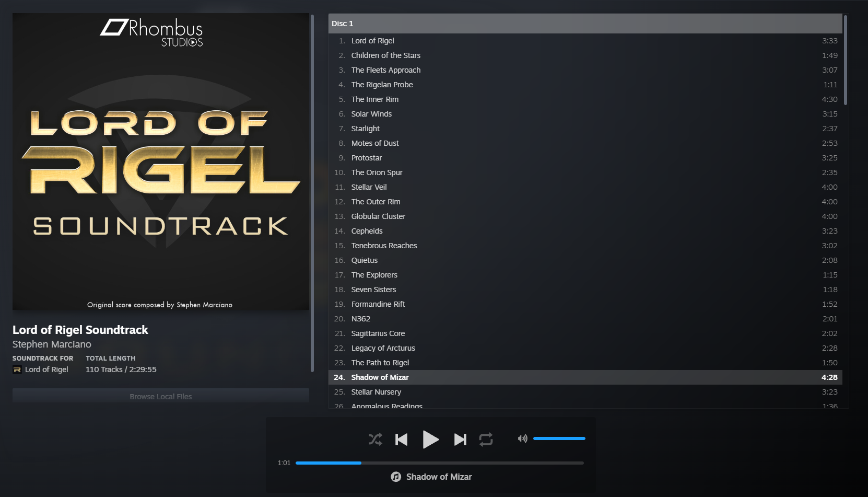Image resolution: width=868 pixels, height=497 pixels.
Task: Select track 21 Sagittarius Core
Action: (x=585, y=333)
